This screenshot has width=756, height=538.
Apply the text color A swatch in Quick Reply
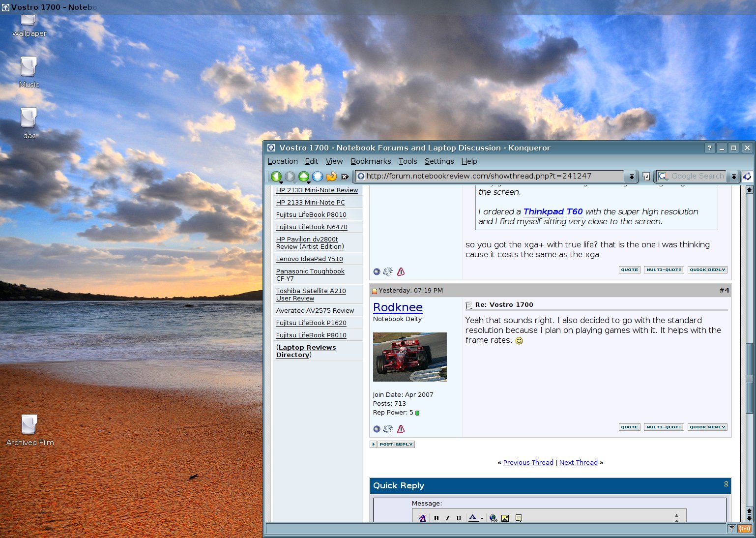point(473,518)
